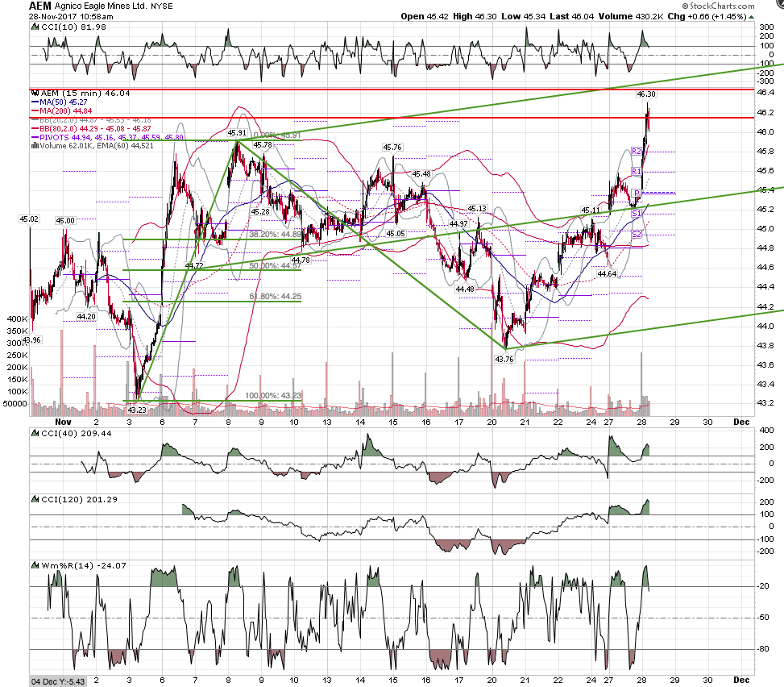Click the green up arrow after Chg value
The width and height of the screenshot is (784, 687).
coord(751,16)
